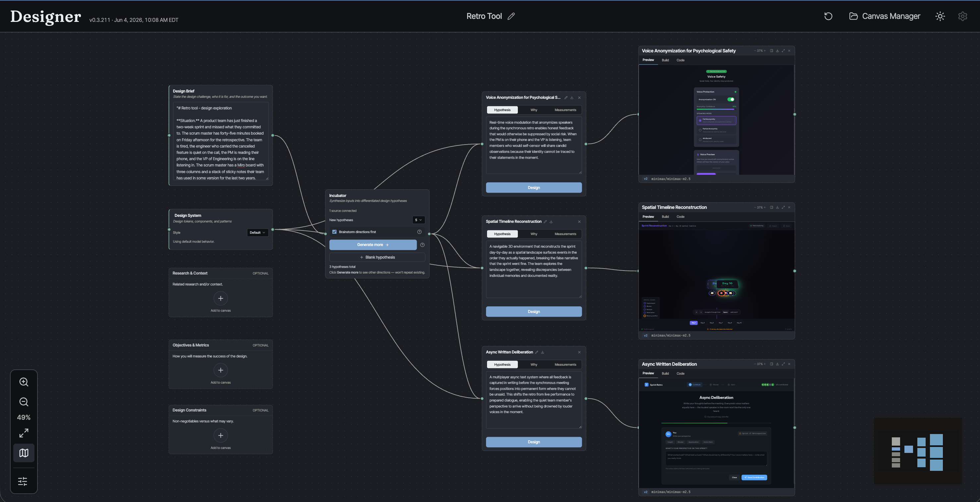Add Research & Context to canvas
The width and height of the screenshot is (980, 502).
pos(221,298)
